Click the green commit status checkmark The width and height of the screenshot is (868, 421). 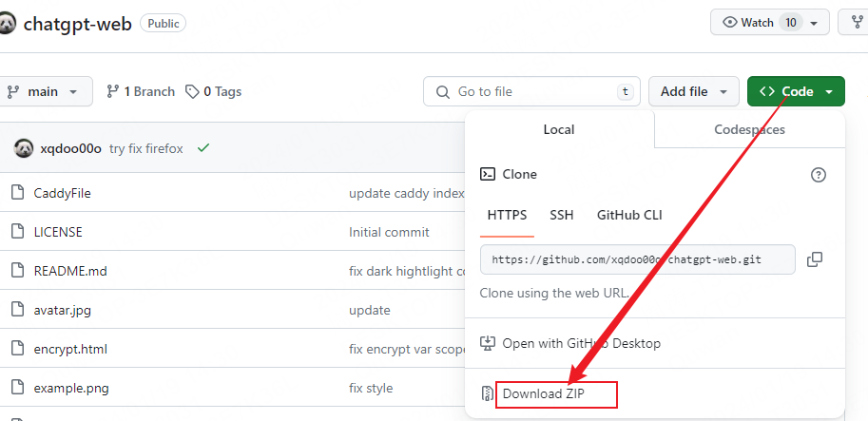point(203,148)
